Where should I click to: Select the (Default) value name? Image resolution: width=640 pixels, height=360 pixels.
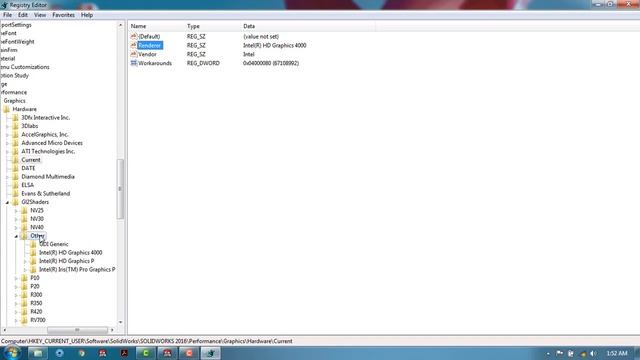(x=149, y=36)
